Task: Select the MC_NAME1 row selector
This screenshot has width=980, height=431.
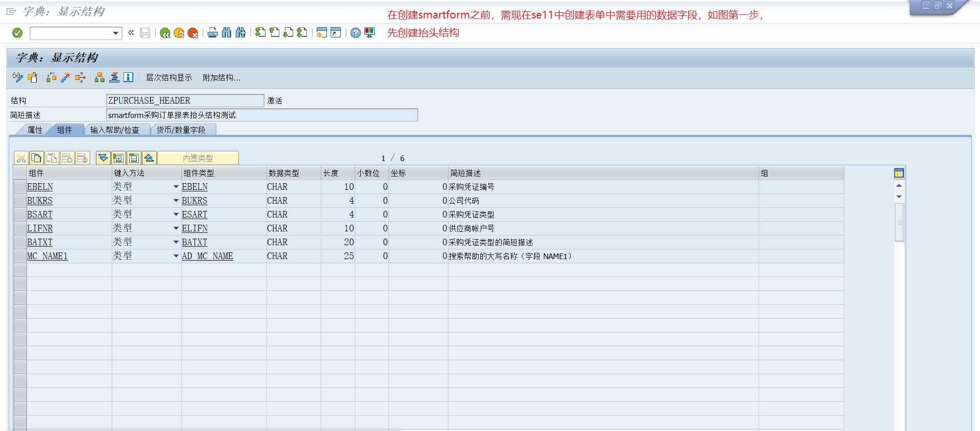Action: point(20,256)
